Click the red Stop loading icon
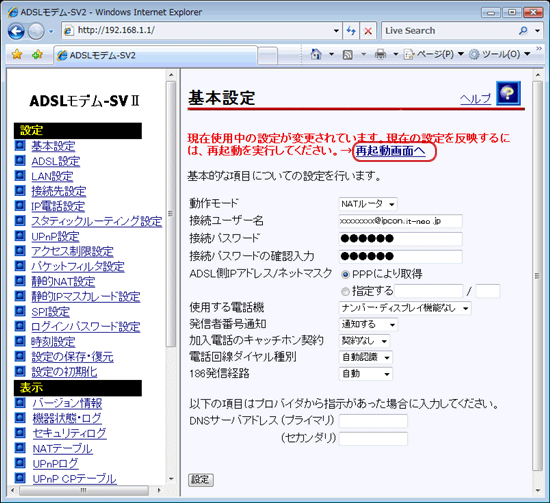 point(368,31)
